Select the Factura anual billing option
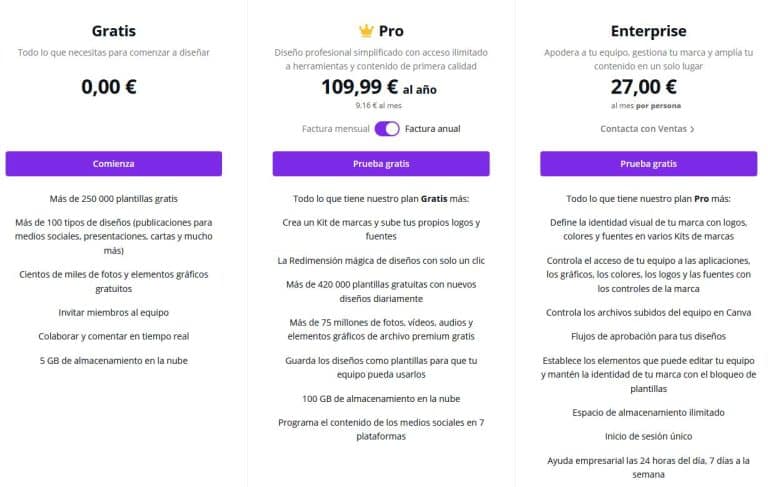The height and width of the screenshot is (487, 768). 433,129
